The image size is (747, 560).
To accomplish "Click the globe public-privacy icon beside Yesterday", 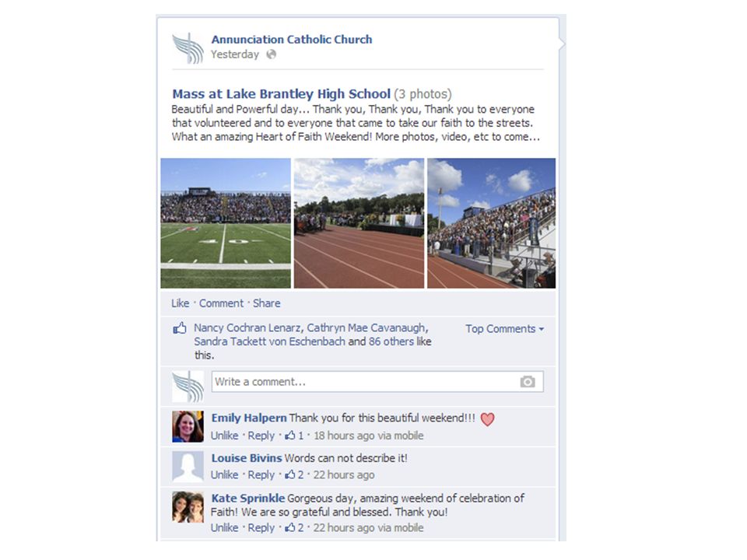I will click(x=271, y=54).
